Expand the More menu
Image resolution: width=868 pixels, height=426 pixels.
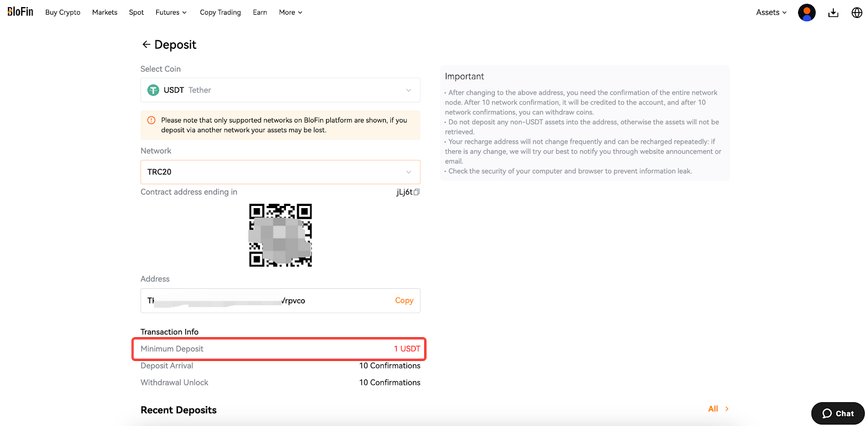[x=291, y=12]
